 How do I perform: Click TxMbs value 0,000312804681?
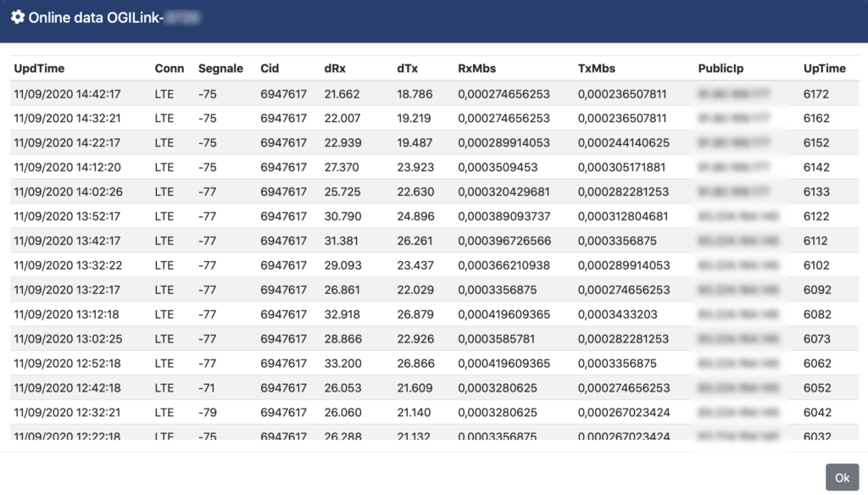pyautogui.click(x=623, y=216)
